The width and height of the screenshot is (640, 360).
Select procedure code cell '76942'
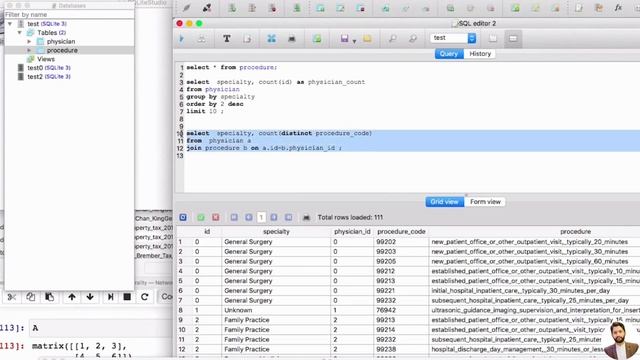(401, 310)
